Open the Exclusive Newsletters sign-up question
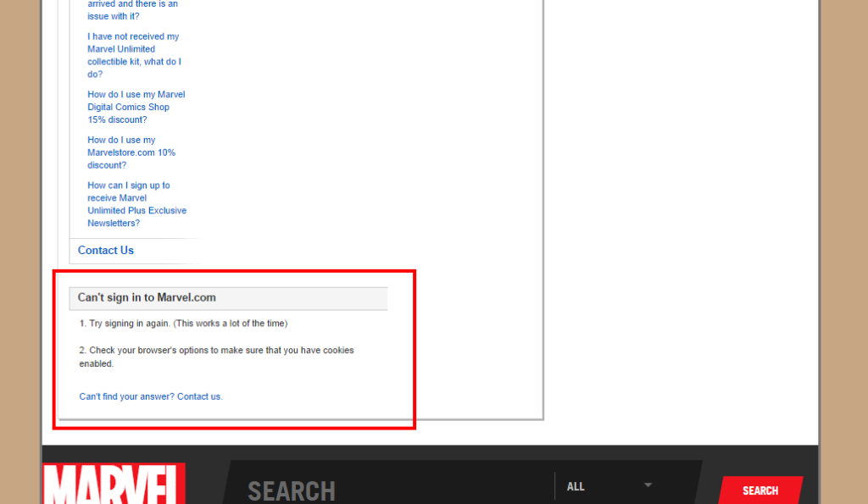868x504 pixels. [x=136, y=204]
